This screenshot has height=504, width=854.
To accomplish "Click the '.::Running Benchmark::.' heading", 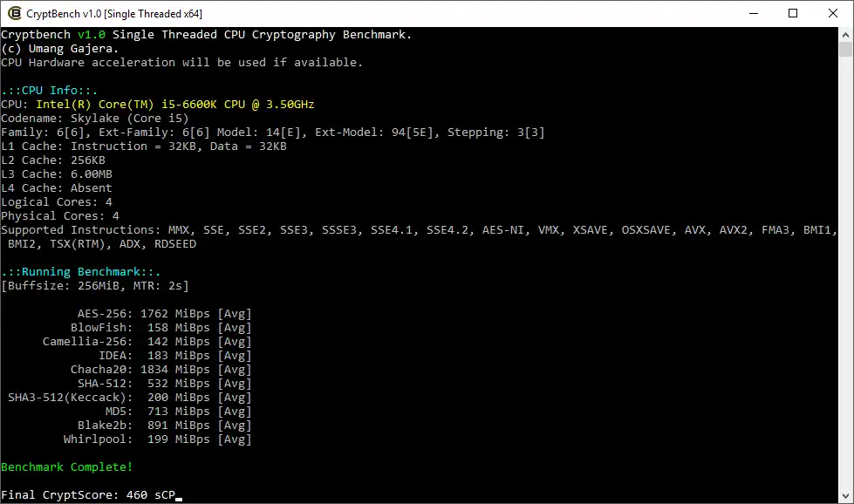I will pyautogui.click(x=80, y=271).
